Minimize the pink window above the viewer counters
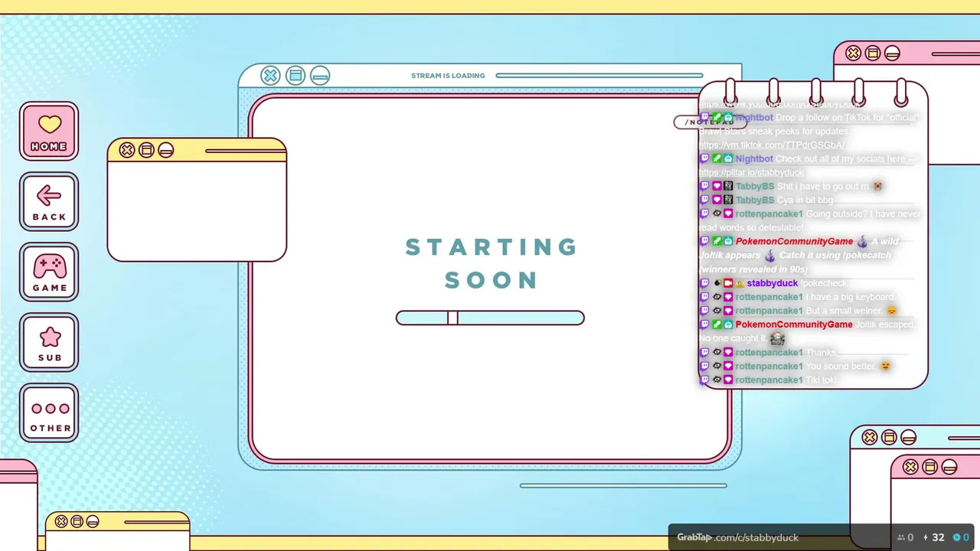 [949, 467]
